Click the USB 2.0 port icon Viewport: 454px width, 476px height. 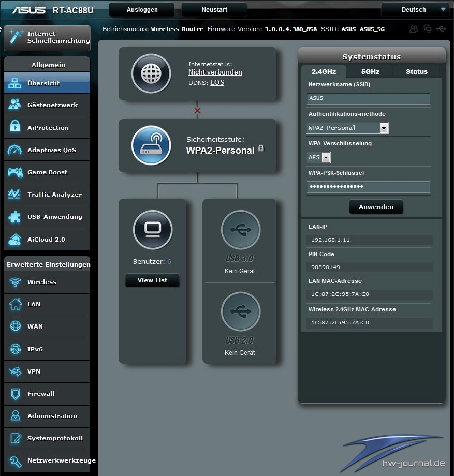click(x=241, y=311)
